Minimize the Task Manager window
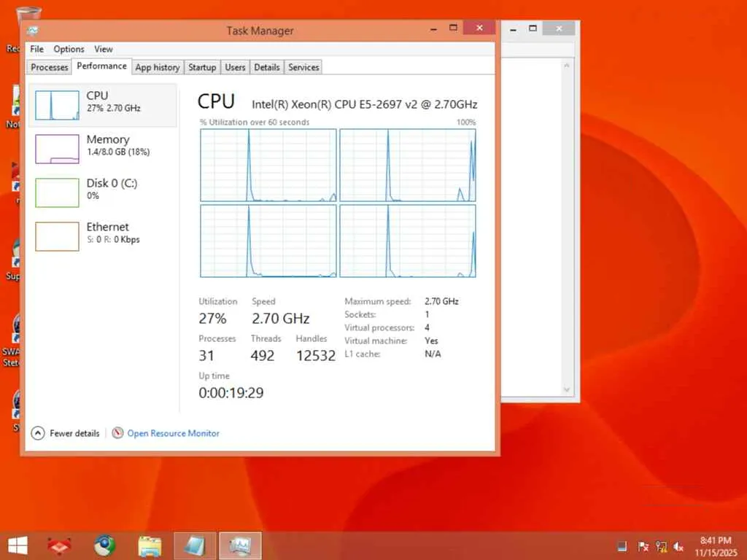 (x=433, y=28)
